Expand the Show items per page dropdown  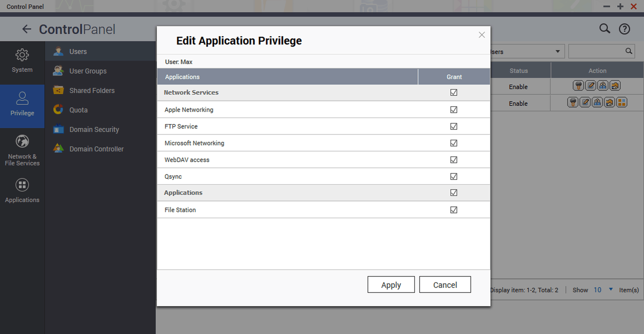tap(610, 289)
